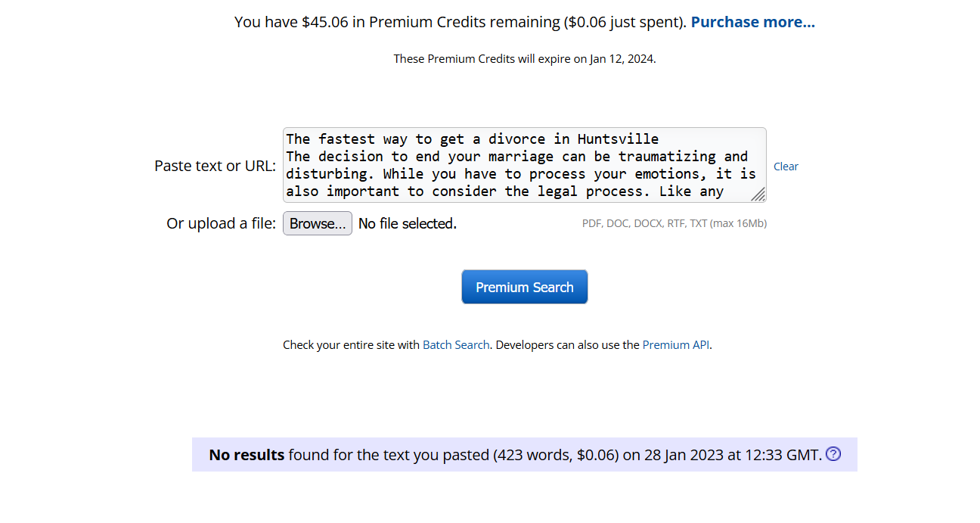Click the 'Or upload a file:' label
The image size is (980, 523).
pos(221,223)
